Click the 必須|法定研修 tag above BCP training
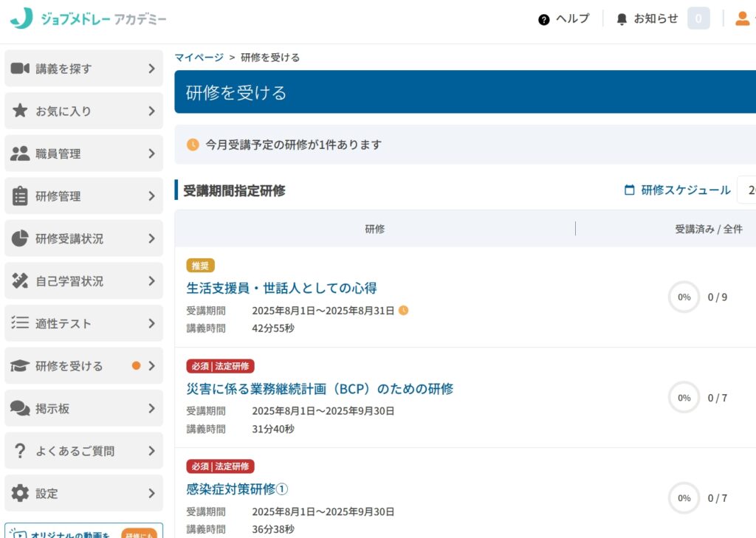Screen dimensions: 756x538 220,366
